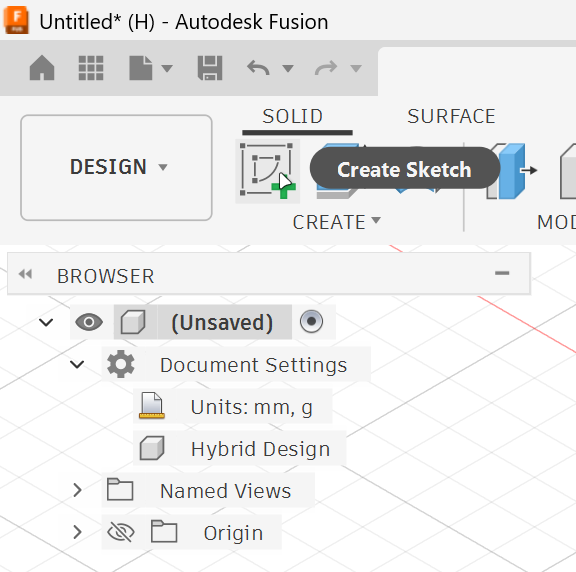Select the Units: mm, g entry
The image size is (576, 572).
[252, 407]
